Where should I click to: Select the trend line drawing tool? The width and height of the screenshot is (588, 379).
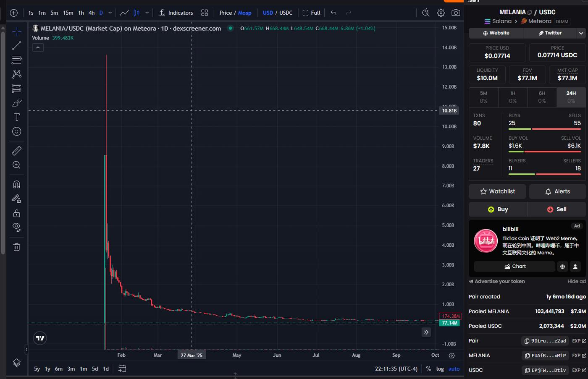tap(16, 46)
